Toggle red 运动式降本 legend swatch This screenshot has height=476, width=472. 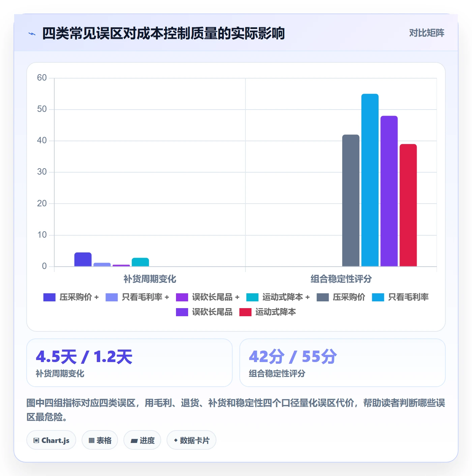[x=245, y=312]
